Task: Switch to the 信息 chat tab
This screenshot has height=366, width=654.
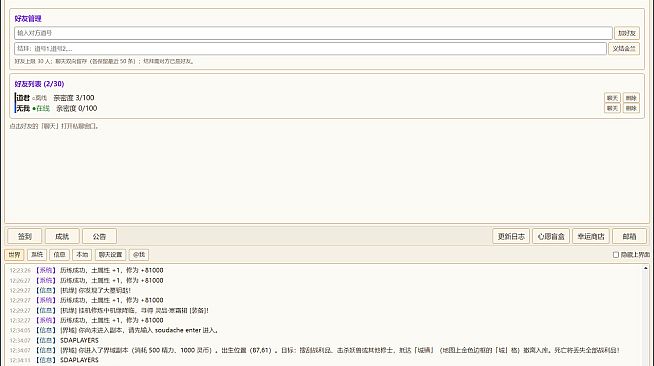Action: (59, 255)
